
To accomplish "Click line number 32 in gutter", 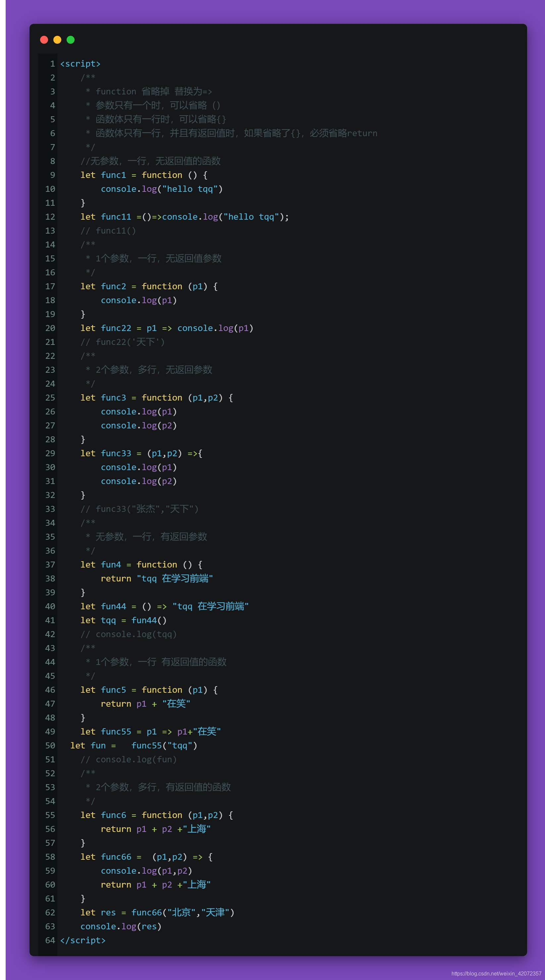I will (x=50, y=495).
